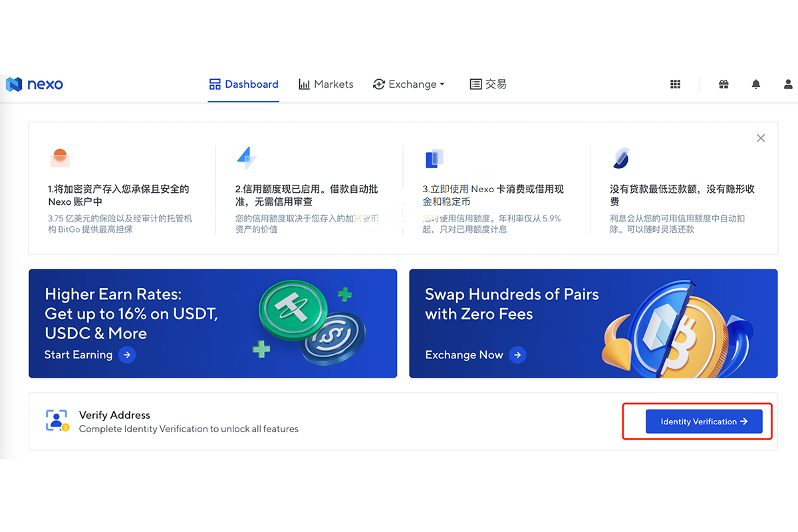Click the 'Complete Identity Verification to unlock' text
798x532 pixels.
pyautogui.click(x=189, y=429)
